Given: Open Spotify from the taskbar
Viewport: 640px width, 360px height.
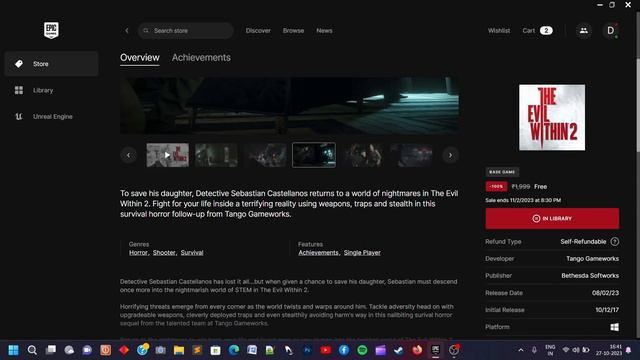Looking at the screenshot, I should click(x=362, y=350).
